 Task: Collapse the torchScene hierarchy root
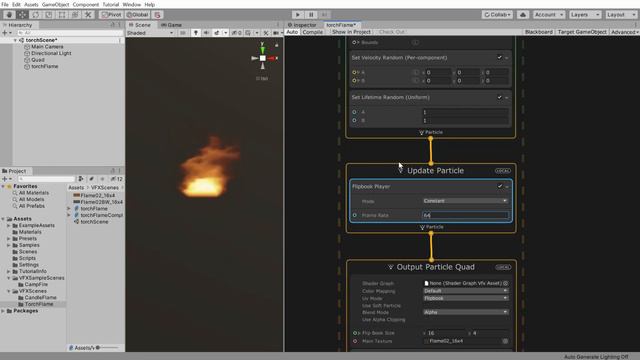[x=16, y=40]
